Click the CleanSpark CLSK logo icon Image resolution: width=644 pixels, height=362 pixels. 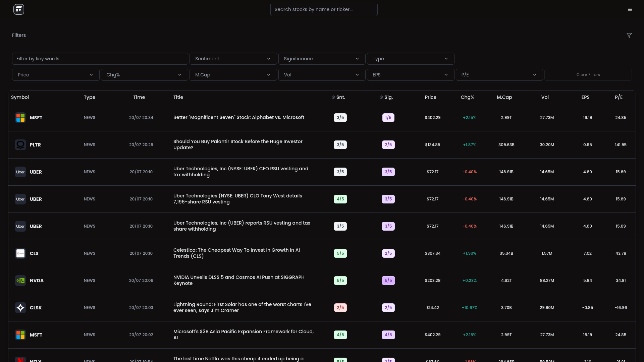tap(20, 308)
